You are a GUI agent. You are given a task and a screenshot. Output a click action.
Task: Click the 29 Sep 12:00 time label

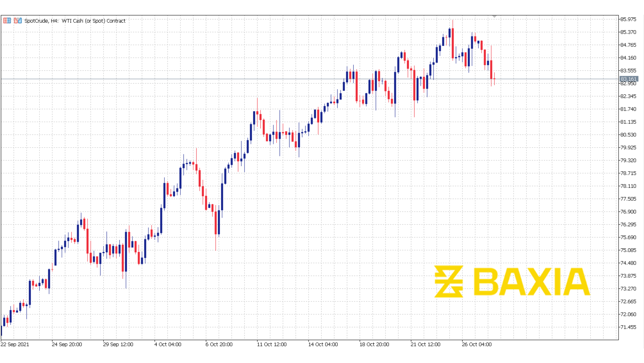click(x=118, y=345)
